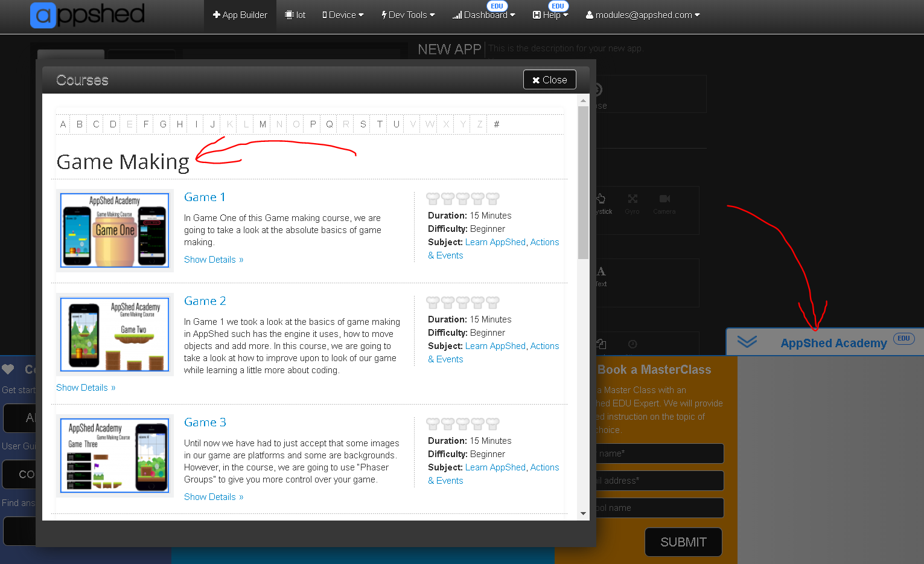This screenshot has height=564, width=924.
Task: Jump to letter H in courses index
Action: tap(180, 124)
